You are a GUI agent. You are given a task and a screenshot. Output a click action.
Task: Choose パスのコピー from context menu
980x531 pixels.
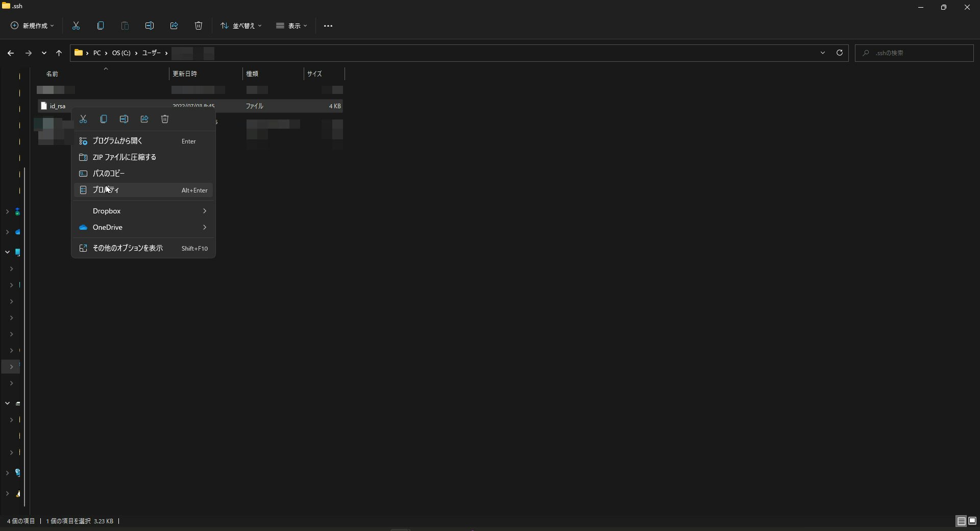(143, 174)
